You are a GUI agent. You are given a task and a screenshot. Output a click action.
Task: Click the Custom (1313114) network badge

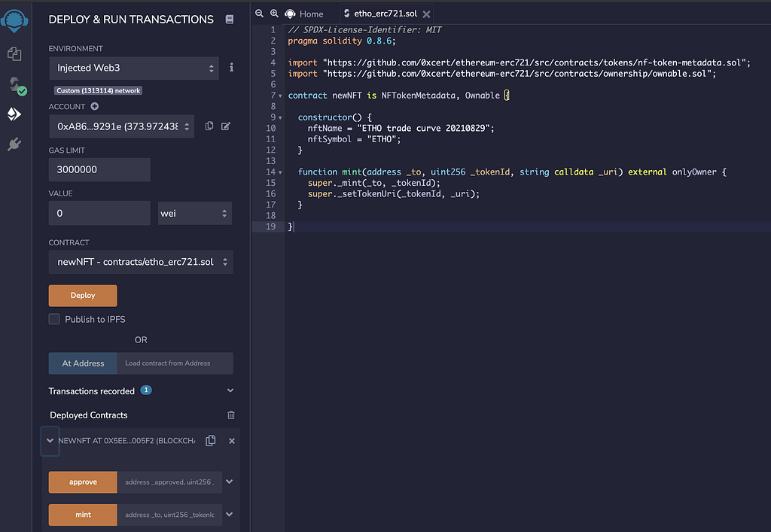(99, 90)
